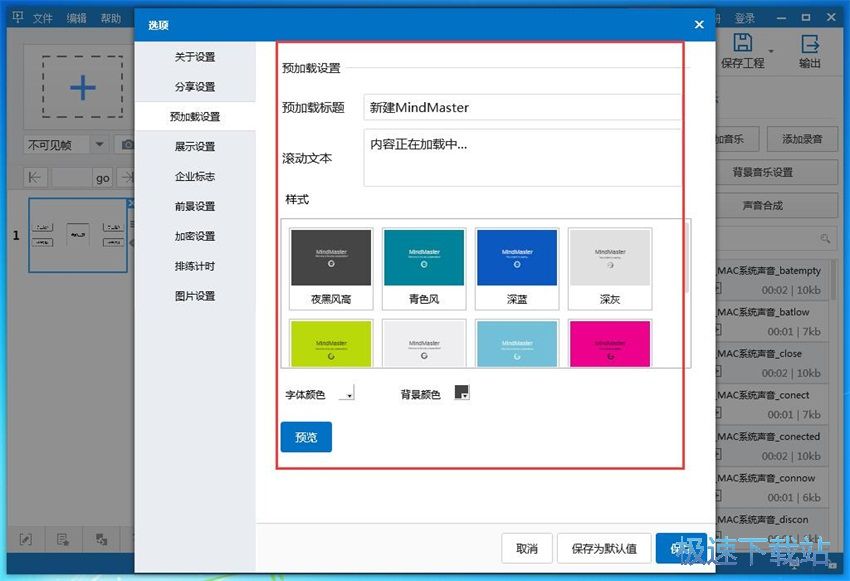Add a new frame with the plus

tap(83, 87)
